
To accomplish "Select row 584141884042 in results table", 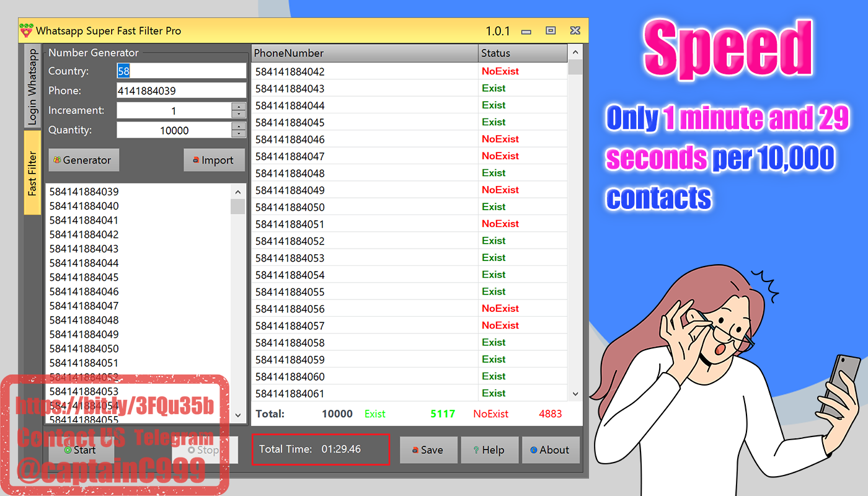I will 409,71.
